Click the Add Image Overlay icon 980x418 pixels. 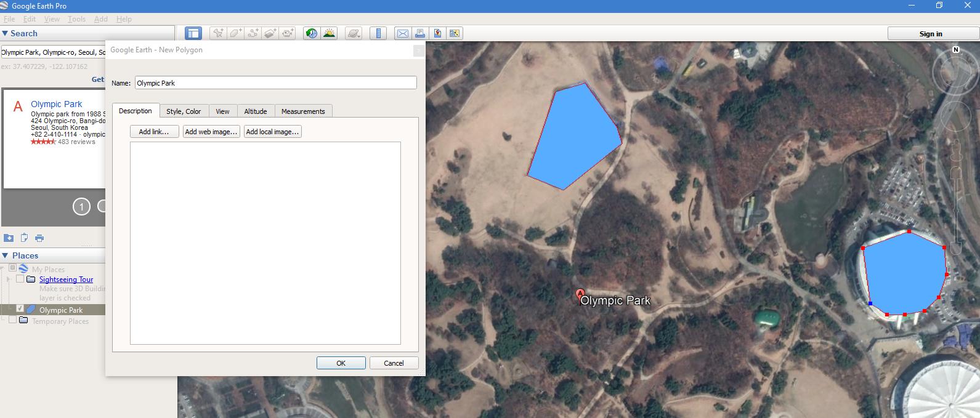point(270,33)
